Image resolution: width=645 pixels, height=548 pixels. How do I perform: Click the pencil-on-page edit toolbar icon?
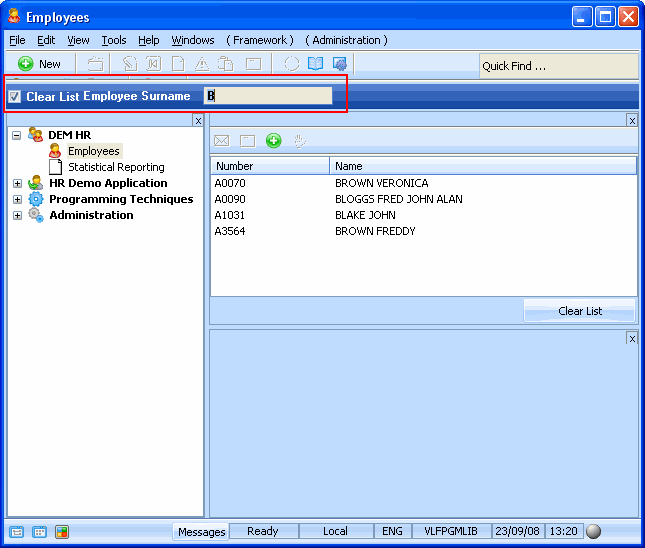point(130,64)
